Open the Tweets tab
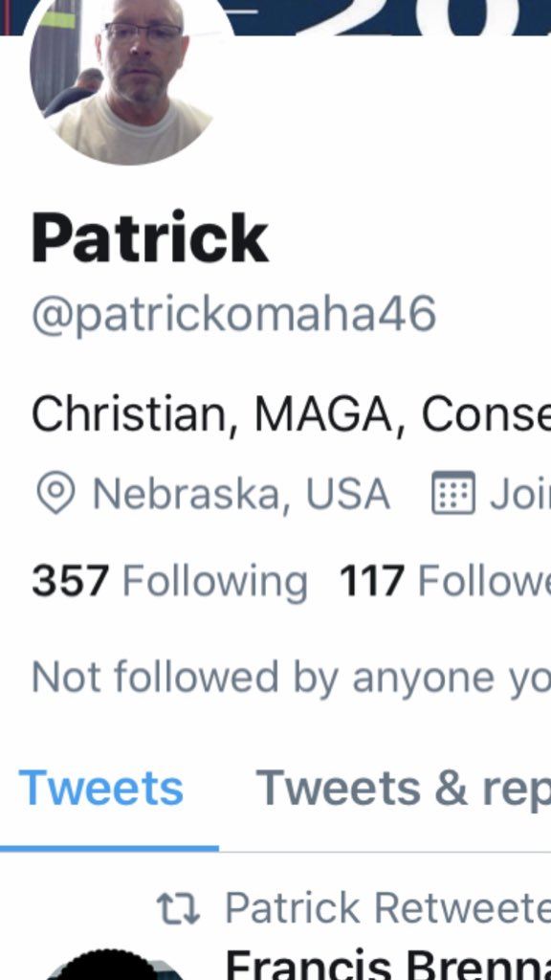The width and height of the screenshot is (551, 980). click(101, 789)
